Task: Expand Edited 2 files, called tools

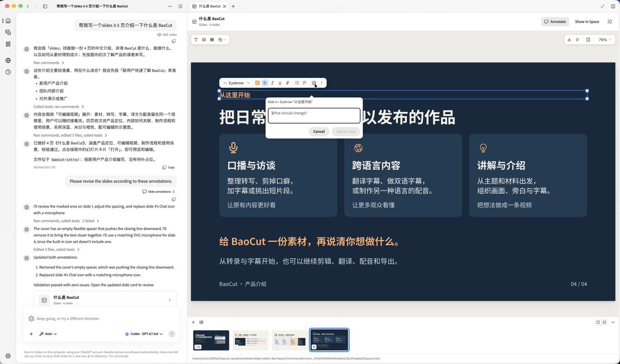Action: click(x=56, y=249)
